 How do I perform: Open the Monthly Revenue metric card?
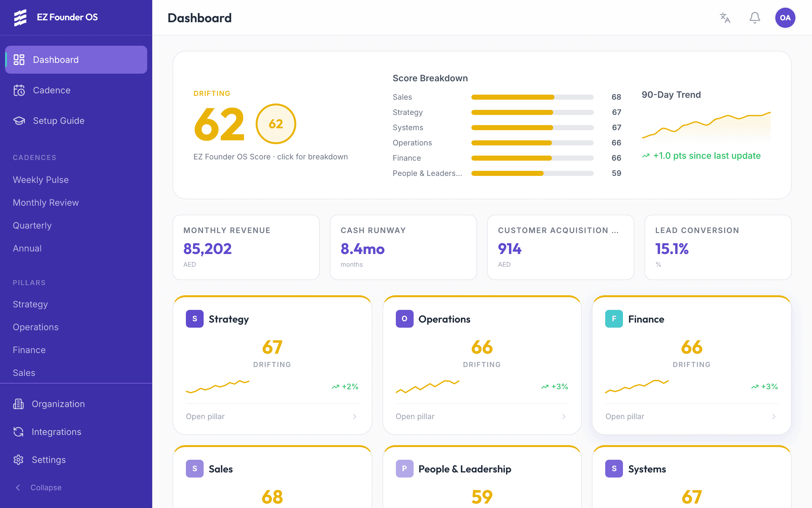point(246,247)
